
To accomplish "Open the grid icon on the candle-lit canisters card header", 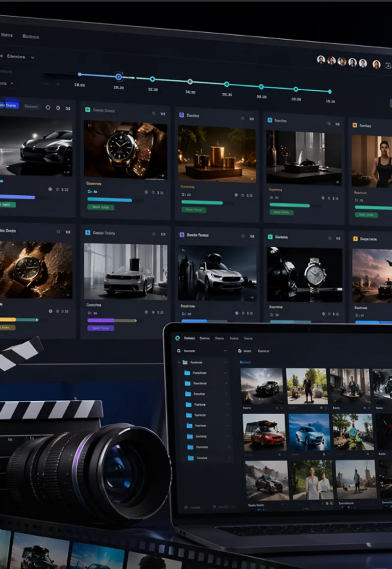I will 252,119.
